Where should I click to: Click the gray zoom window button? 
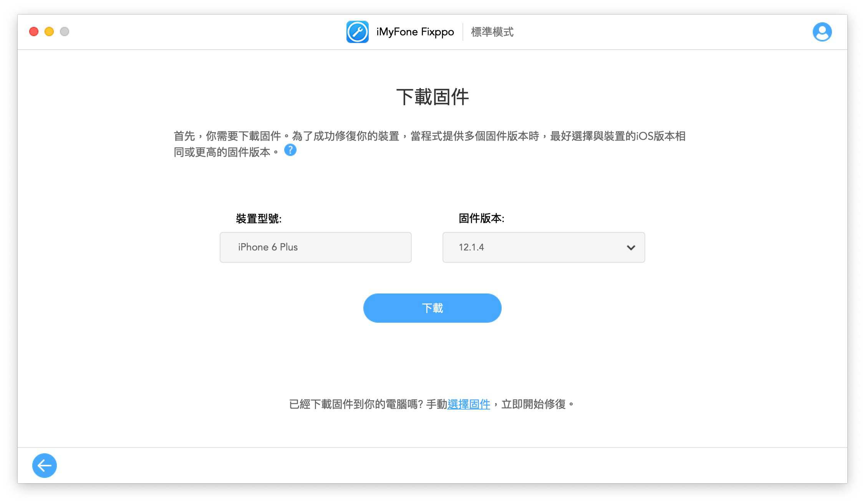[x=65, y=31]
